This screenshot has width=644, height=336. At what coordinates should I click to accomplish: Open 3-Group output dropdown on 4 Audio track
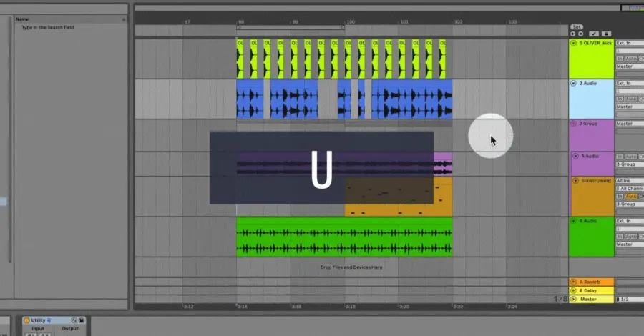pos(630,164)
